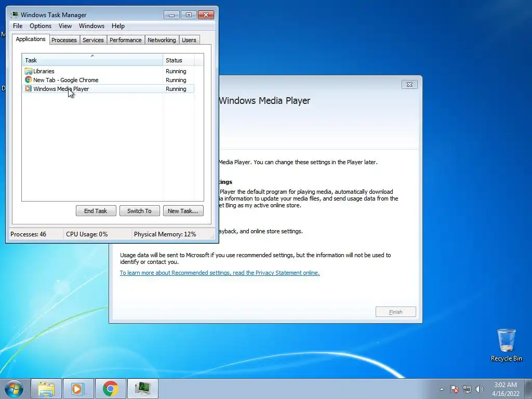532x399 pixels.
Task: Click Running status of Libraries
Action: tap(176, 71)
